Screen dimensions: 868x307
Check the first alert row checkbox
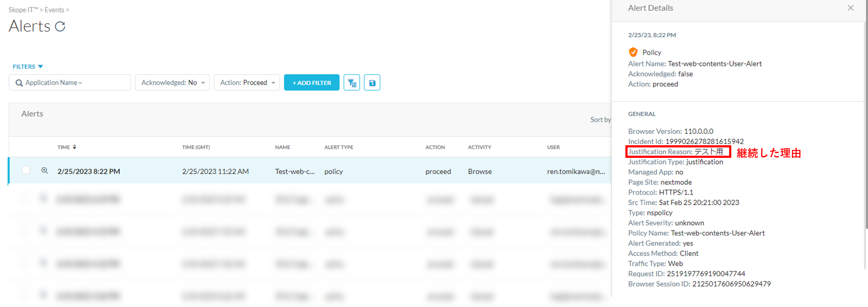click(26, 170)
